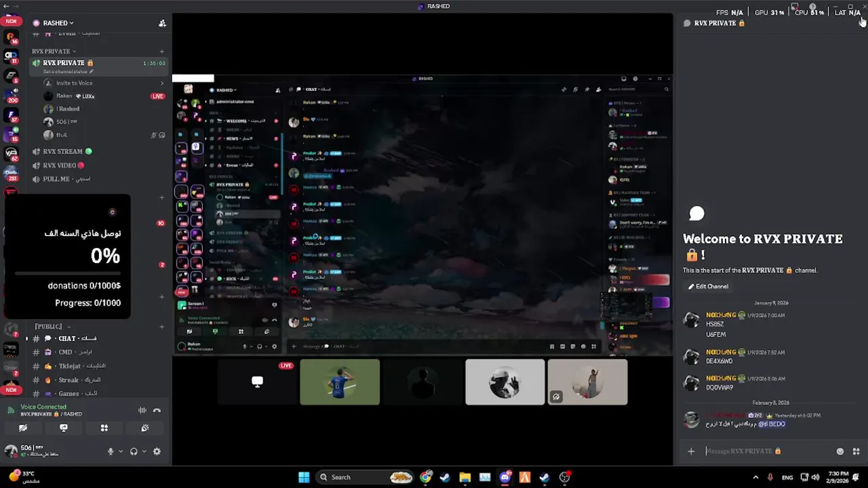
Task: Toggle the camera on in voice panel
Action: click(23, 428)
